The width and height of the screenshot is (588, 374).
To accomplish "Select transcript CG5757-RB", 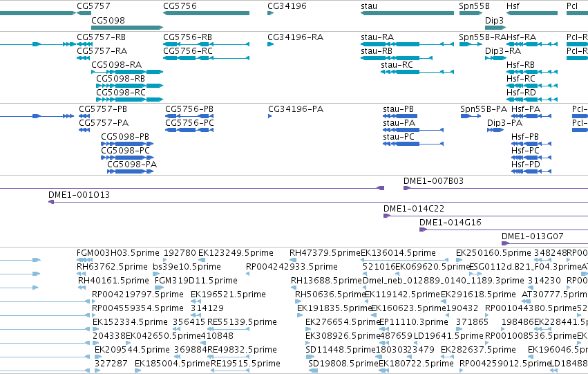I will [x=102, y=37].
